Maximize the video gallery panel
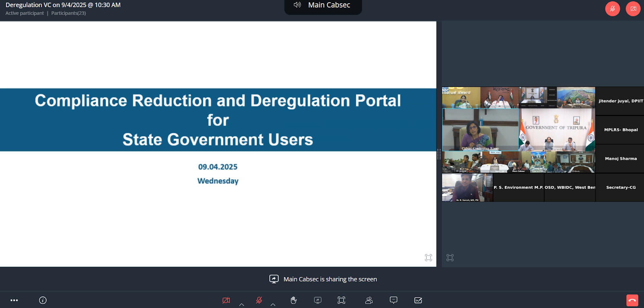Viewport: 644px width, 308px height. point(450,258)
